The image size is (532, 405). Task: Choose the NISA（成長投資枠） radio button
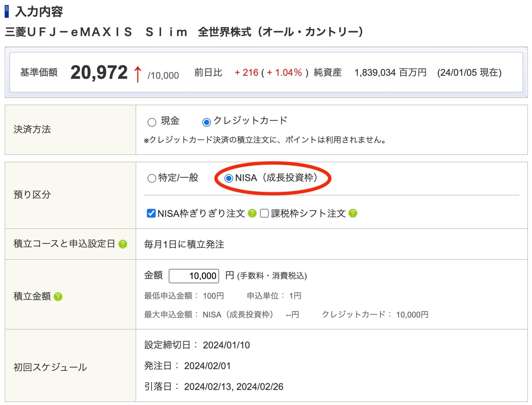229,178
